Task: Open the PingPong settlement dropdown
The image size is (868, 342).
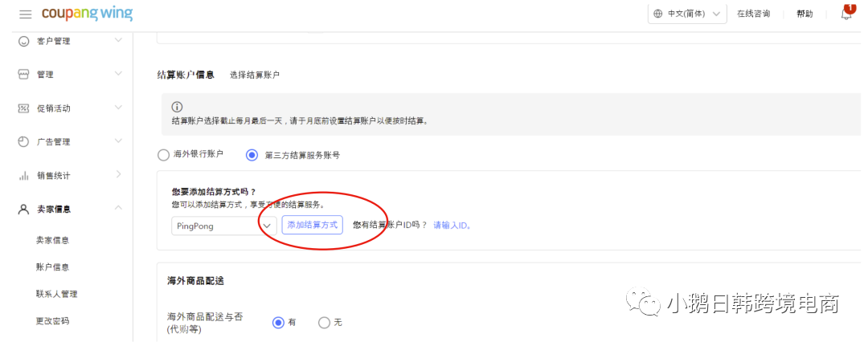Action: pos(223,226)
